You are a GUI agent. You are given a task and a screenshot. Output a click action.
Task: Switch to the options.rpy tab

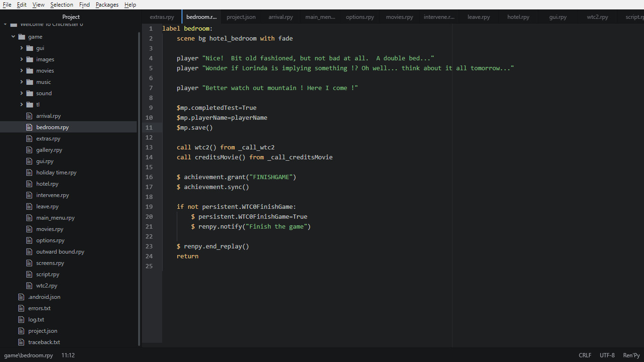coord(360,16)
